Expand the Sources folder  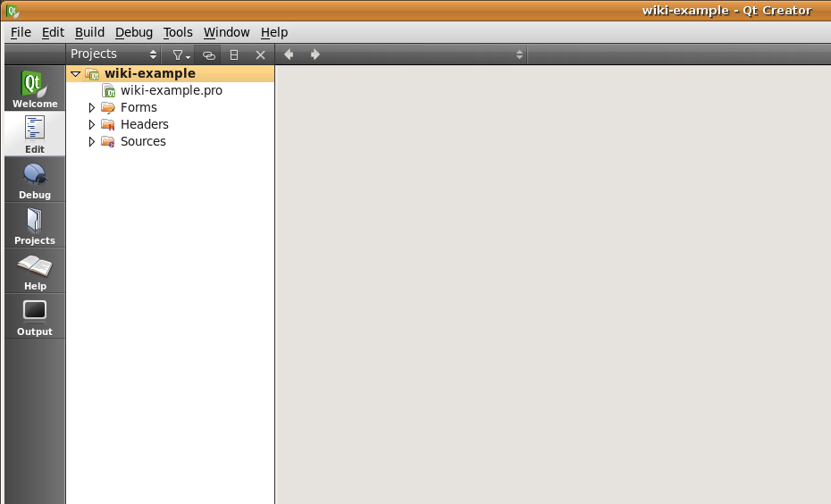pyautogui.click(x=91, y=142)
